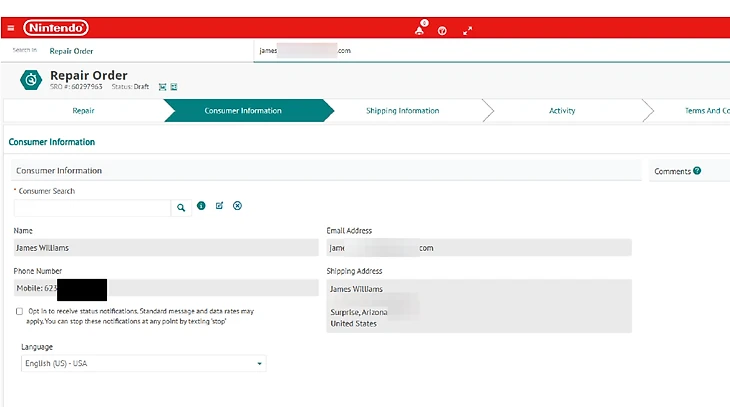
Task: Click the Nintendo logo
Action: click(x=55, y=28)
